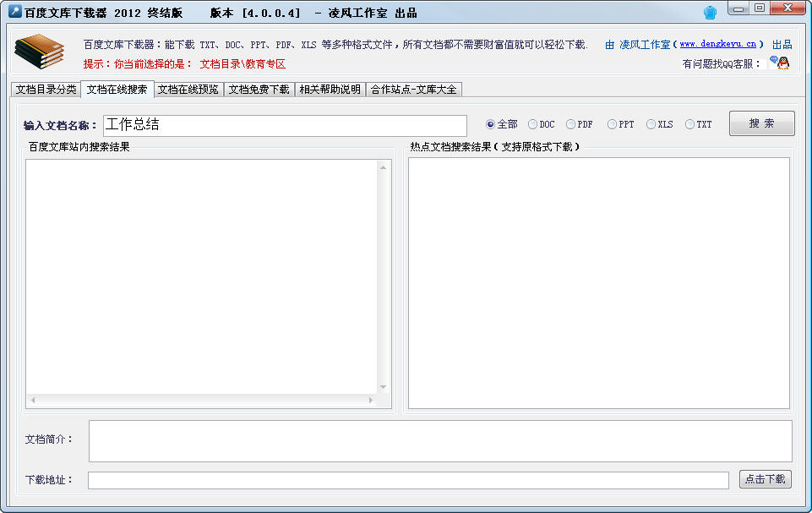The image size is (812, 513).
Task: Click the 文档简介 description text box
Action: 440,441
